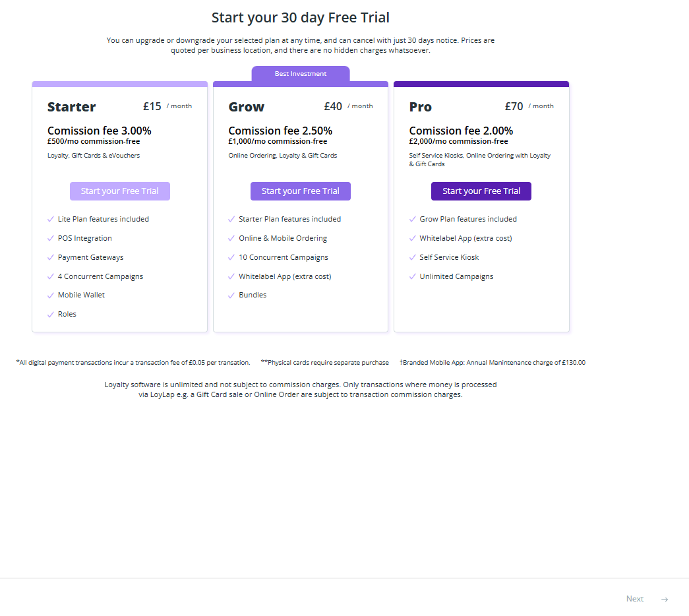689x616 pixels.
Task: Click the Next arrow icon
Action: (x=665, y=600)
